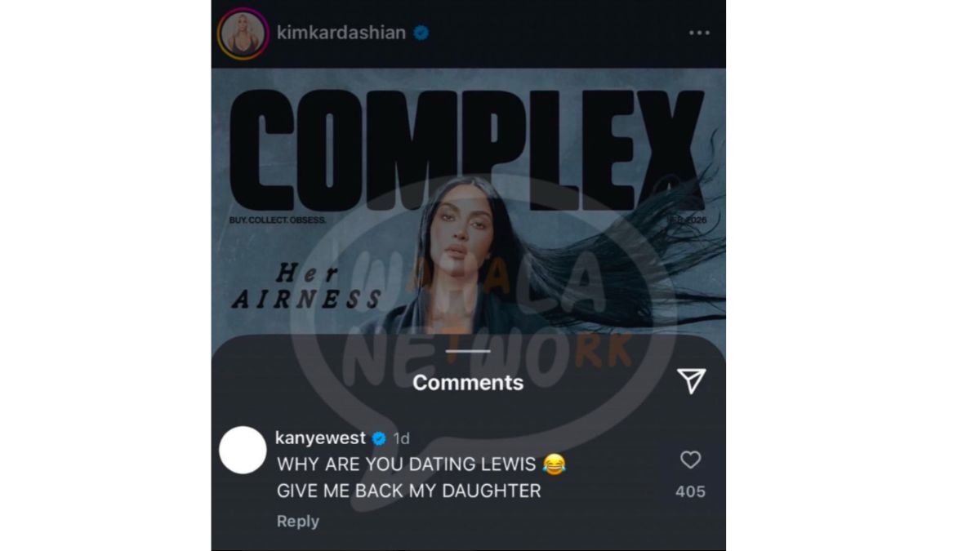Click the blue verified badge beside kimkardashian
980x551 pixels.
pos(421,33)
